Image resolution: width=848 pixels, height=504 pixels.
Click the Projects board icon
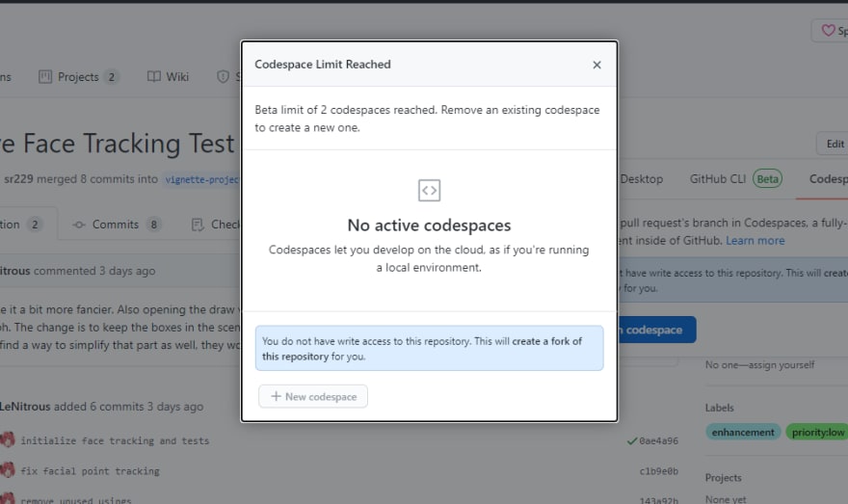pyautogui.click(x=45, y=77)
